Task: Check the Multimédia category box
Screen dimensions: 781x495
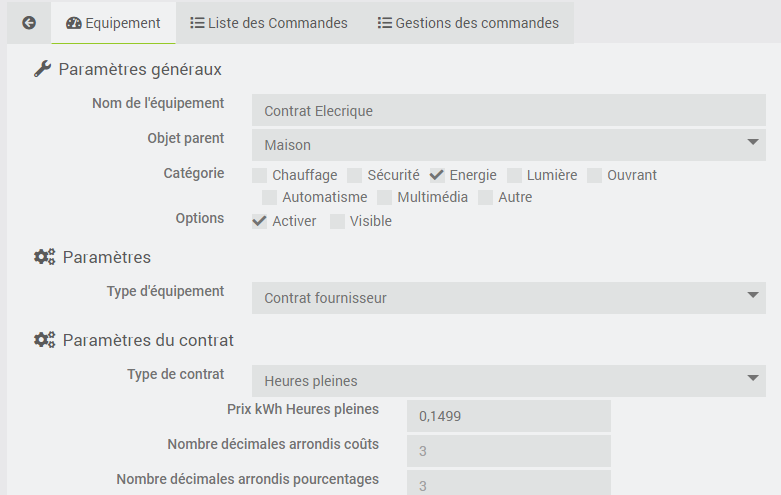Action: (385, 198)
